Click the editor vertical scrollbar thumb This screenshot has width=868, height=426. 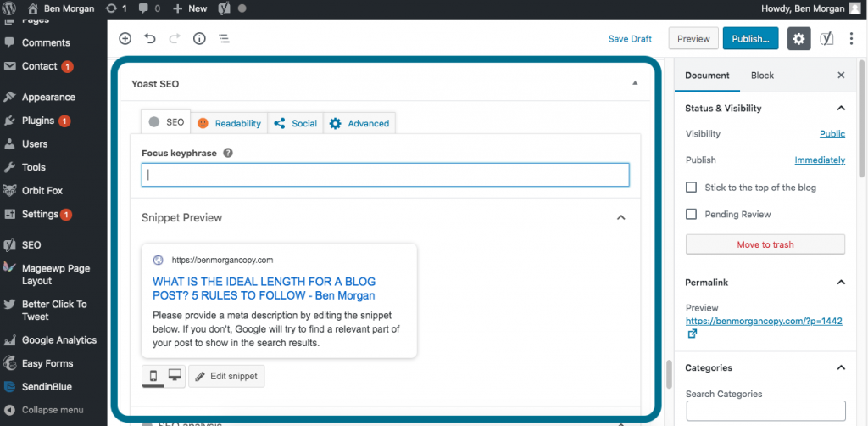click(x=669, y=374)
